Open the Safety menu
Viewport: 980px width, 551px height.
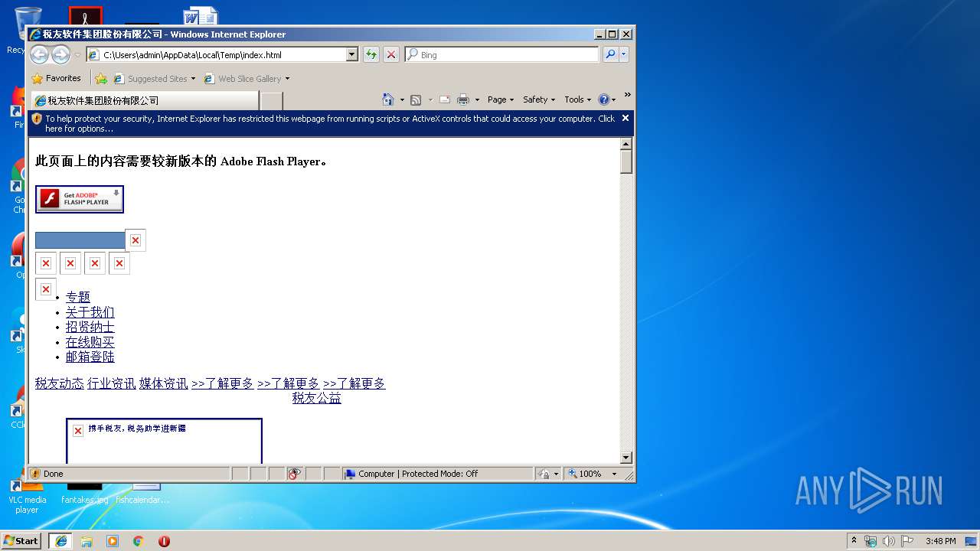coord(539,99)
